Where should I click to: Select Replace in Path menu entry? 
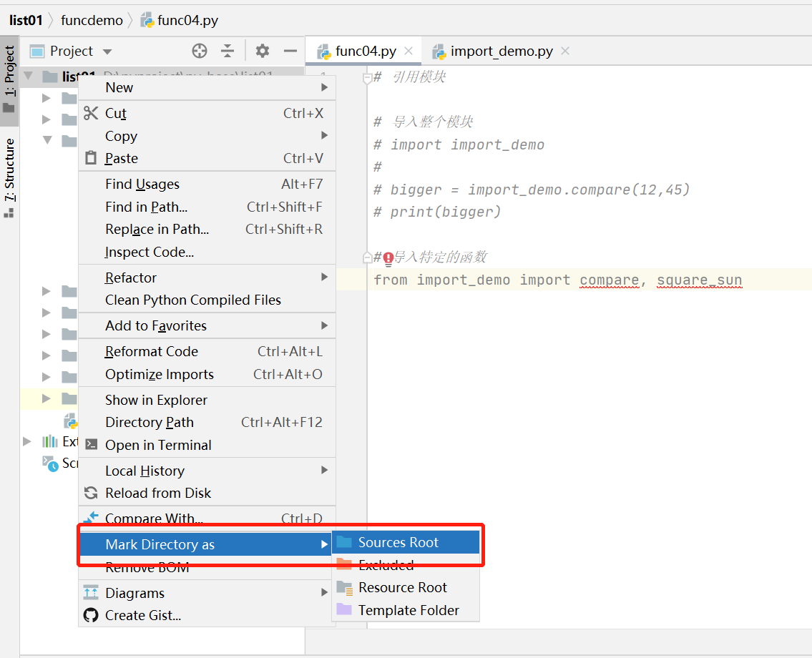point(207,230)
